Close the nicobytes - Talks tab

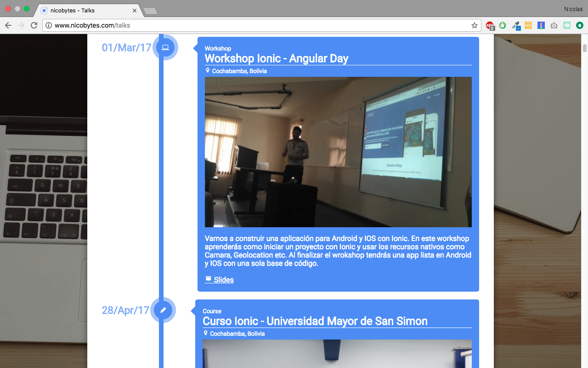(135, 10)
